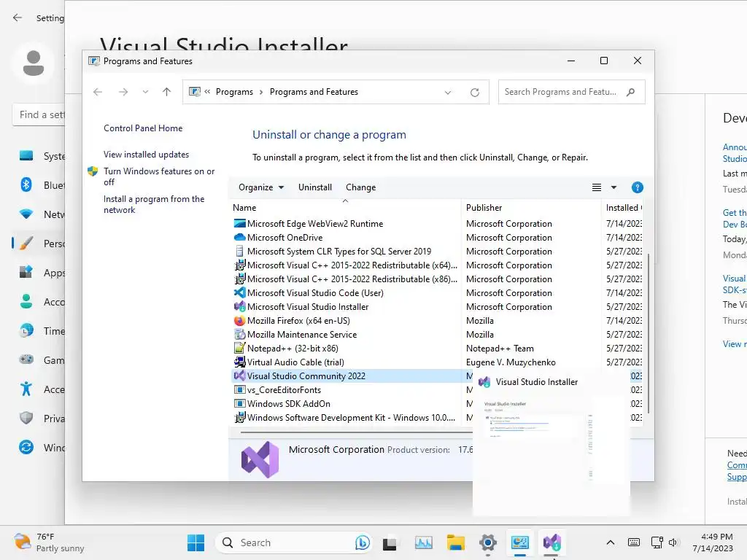
Task: Click the view layout icon
Action: (x=597, y=187)
